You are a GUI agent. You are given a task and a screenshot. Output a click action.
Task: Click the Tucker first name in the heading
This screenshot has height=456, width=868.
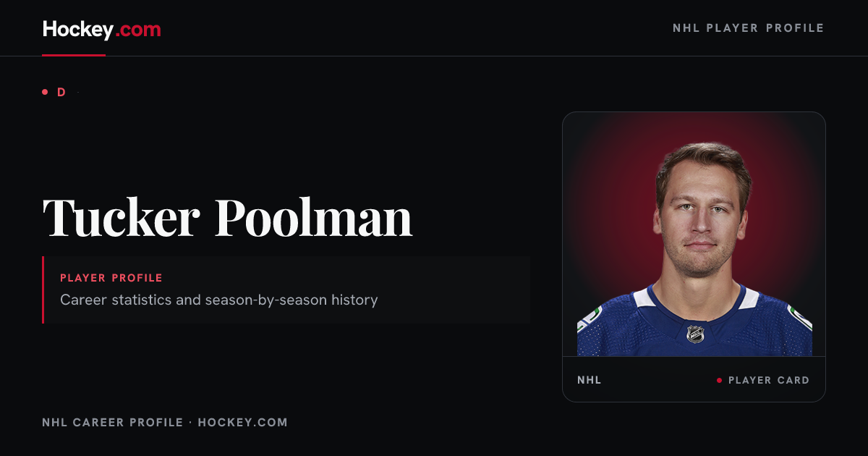pos(120,217)
